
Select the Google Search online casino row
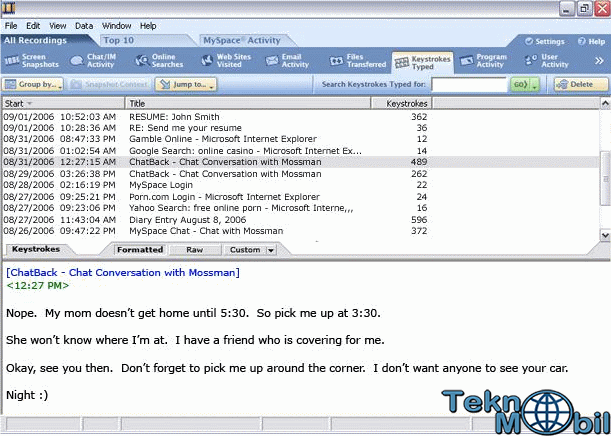tap(300, 151)
